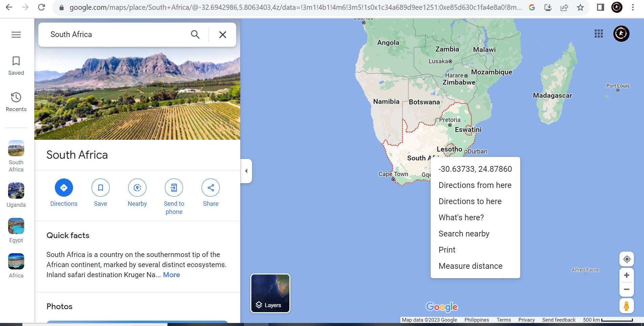Copy coordinates -30.63733, 24.87860
This screenshot has width=644, height=326.
(475, 169)
